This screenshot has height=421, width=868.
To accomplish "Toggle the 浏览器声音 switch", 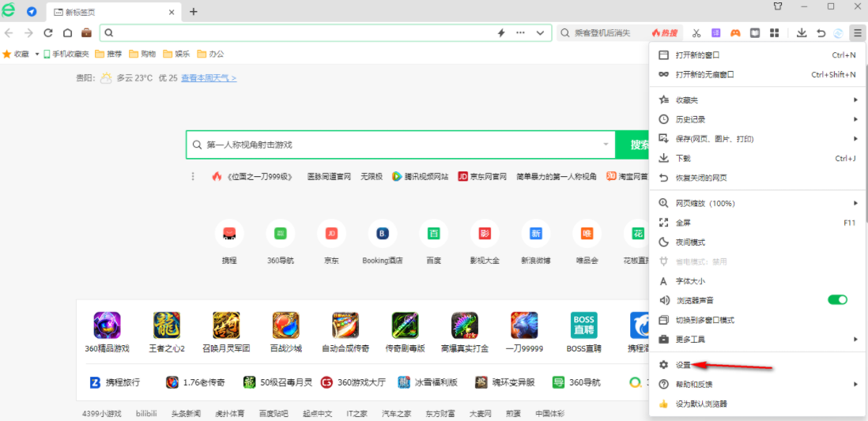I will (x=837, y=300).
